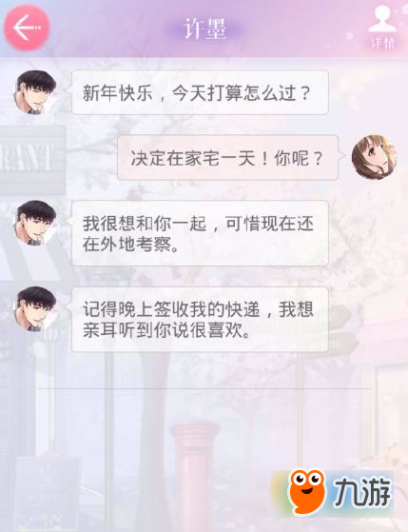Click the divider line below the chat
408x532 pixels.
pos(204,388)
